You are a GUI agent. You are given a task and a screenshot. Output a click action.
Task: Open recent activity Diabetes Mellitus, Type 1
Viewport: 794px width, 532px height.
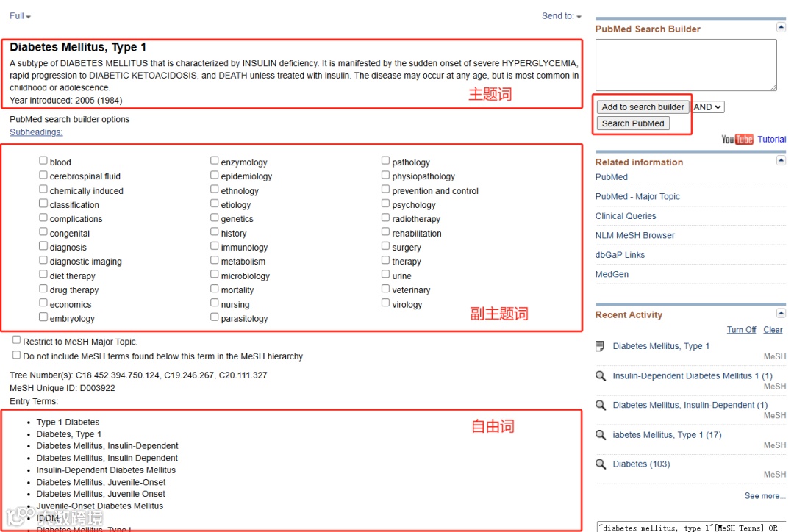pos(661,346)
